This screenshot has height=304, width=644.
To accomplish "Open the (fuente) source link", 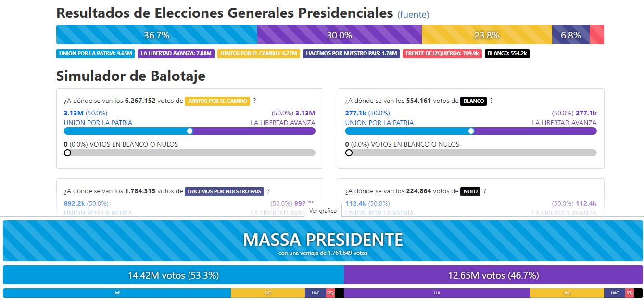I will [413, 15].
